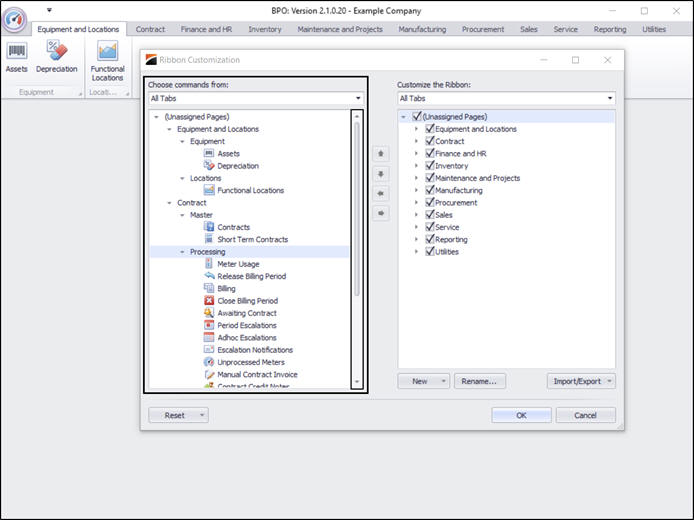Open the Maintenance and Projects tab

click(340, 29)
